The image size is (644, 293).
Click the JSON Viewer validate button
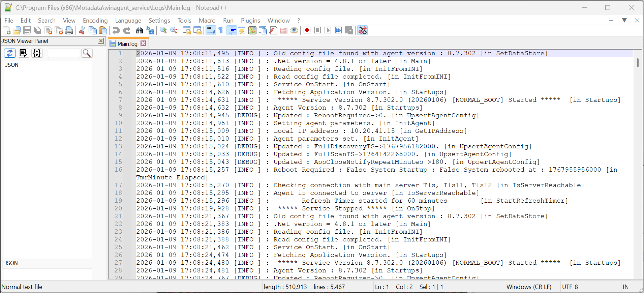(x=23, y=53)
